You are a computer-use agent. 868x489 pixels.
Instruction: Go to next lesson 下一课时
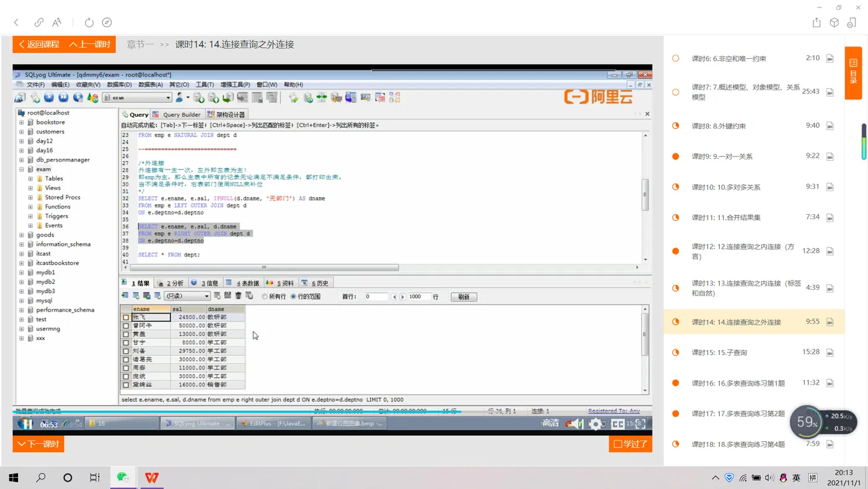(38, 444)
